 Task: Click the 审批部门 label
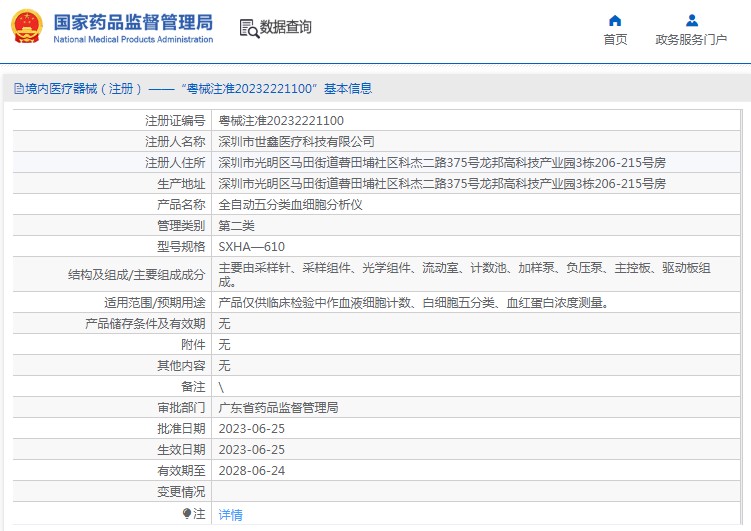(182, 408)
